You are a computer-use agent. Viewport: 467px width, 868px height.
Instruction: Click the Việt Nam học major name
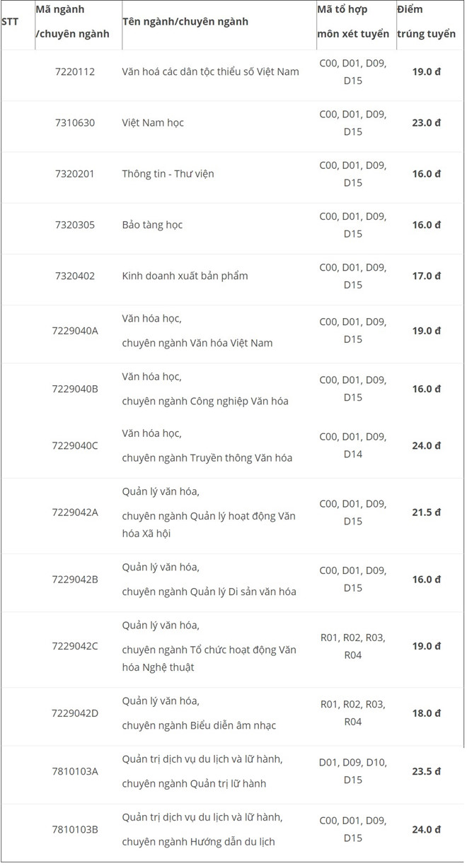pyautogui.click(x=153, y=122)
